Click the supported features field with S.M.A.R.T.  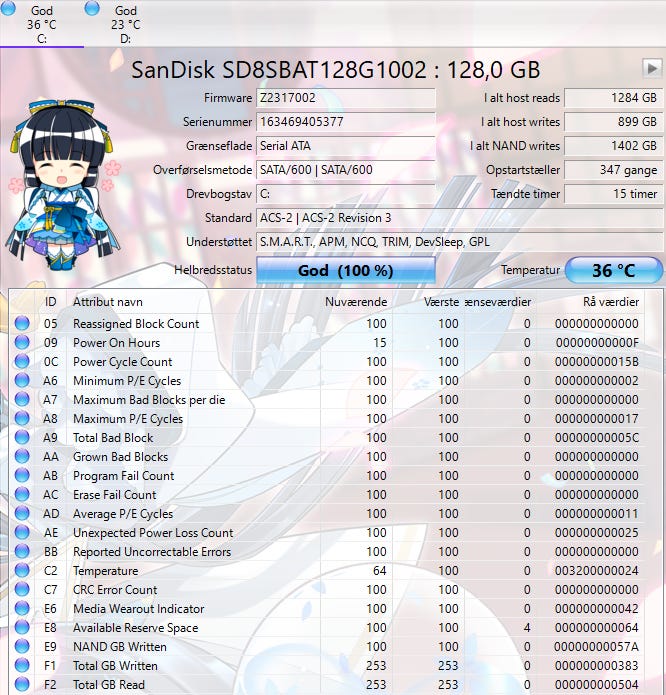(459, 242)
